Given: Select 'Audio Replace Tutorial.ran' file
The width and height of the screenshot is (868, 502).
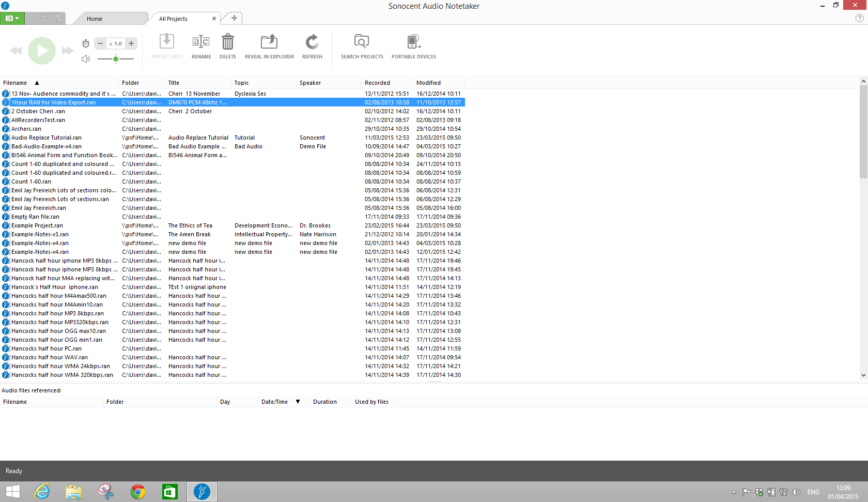Looking at the screenshot, I should [233, 138].
